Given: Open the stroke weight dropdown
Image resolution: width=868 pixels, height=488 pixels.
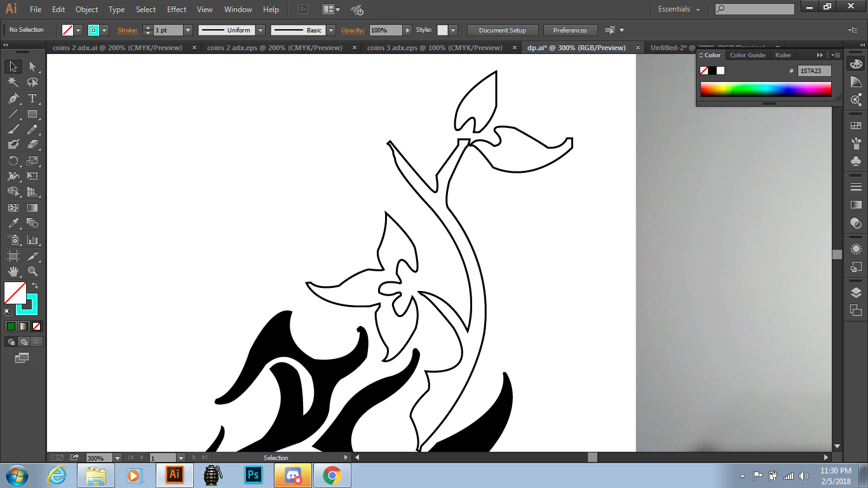Looking at the screenshot, I should tap(188, 30).
